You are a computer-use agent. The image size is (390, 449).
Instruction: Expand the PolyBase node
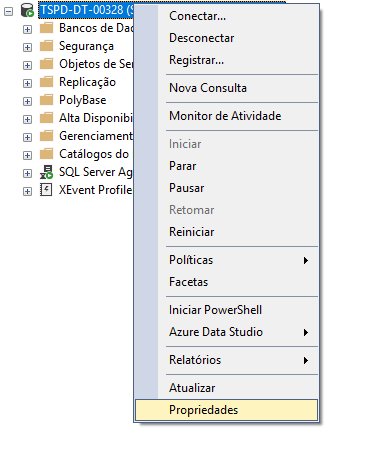click(27, 102)
